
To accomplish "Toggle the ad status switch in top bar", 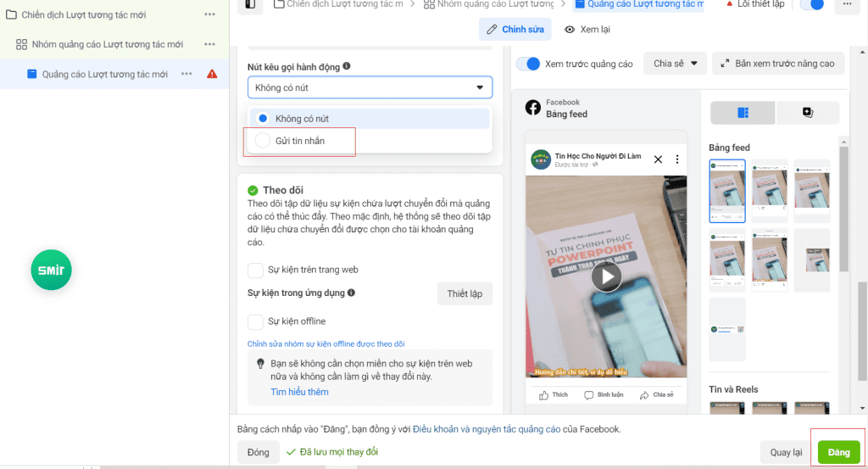I will [813, 4].
